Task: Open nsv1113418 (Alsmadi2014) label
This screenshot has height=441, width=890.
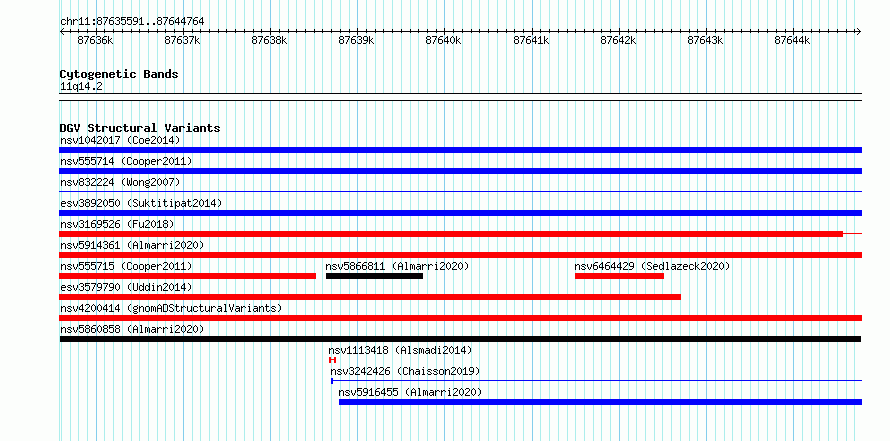Action: (400, 350)
